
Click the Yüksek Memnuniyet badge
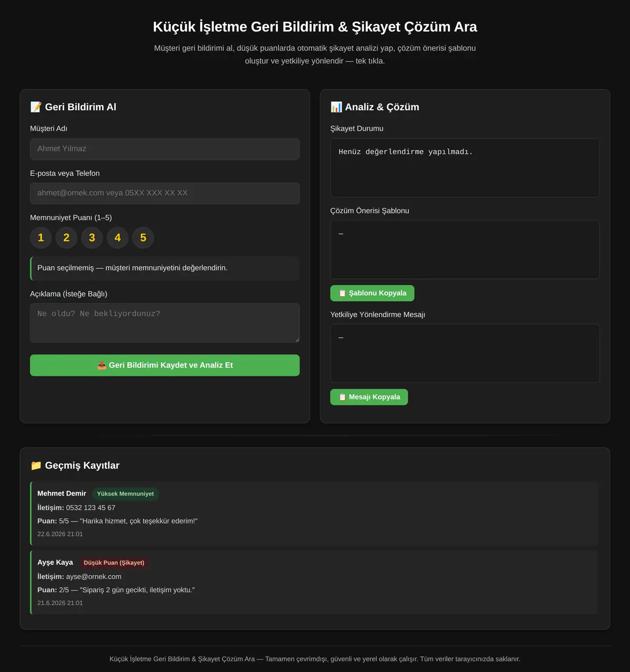tap(125, 494)
